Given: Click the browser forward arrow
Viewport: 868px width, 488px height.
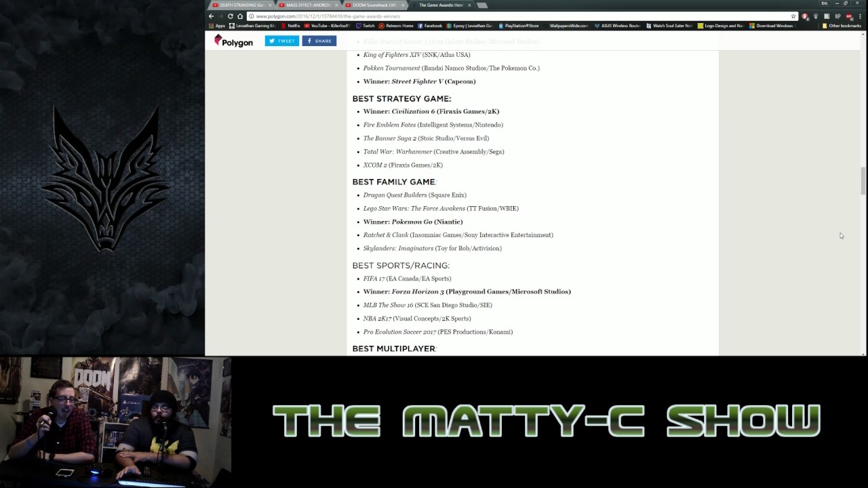Looking at the screenshot, I should (220, 16).
